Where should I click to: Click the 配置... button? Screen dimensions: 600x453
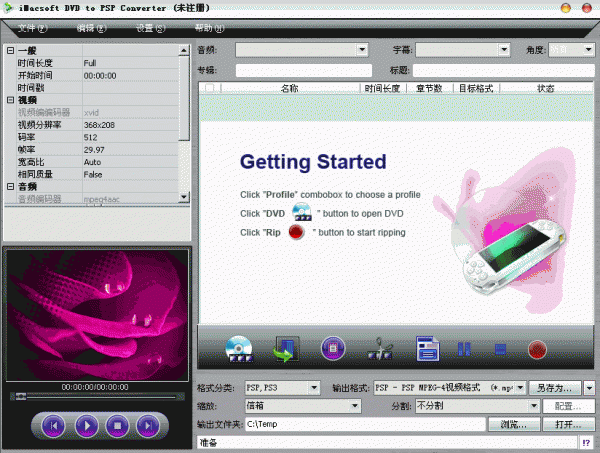(569, 406)
